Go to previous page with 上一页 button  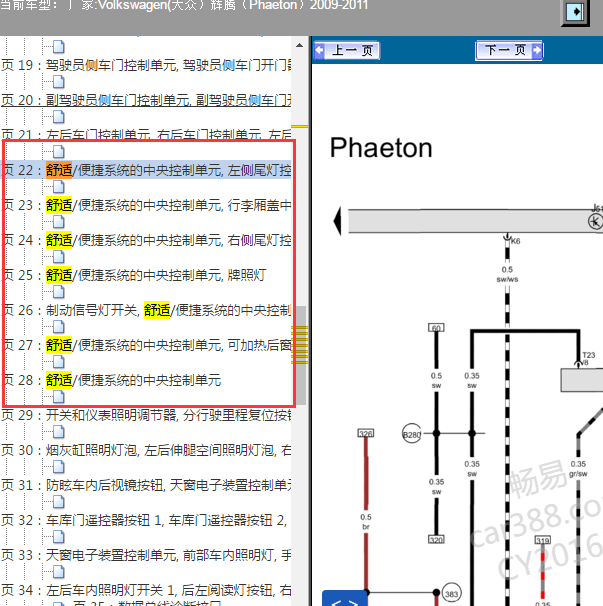[347, 50]
